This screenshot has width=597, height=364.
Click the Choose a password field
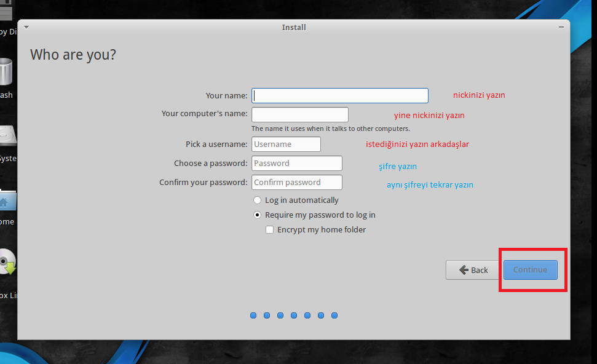coord(296,164)
